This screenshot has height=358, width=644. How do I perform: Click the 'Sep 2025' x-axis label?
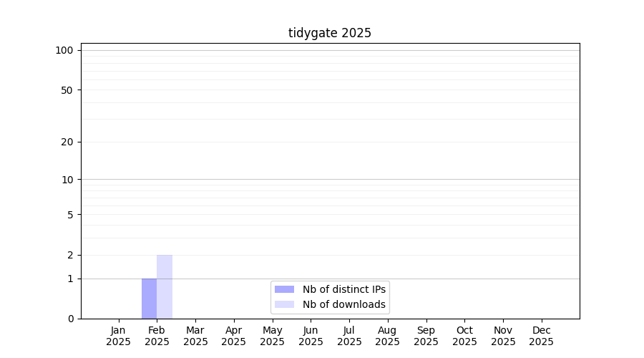(x=426, y=336)
